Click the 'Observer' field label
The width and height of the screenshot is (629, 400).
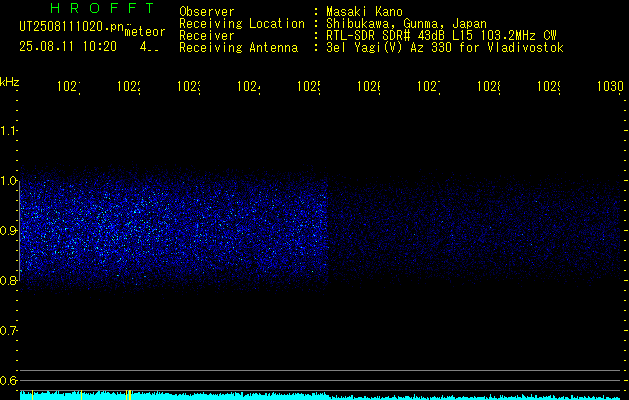(x=207, y=12)
